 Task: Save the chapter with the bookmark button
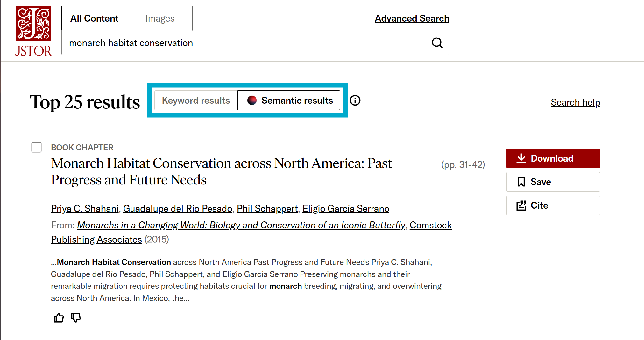553,182
